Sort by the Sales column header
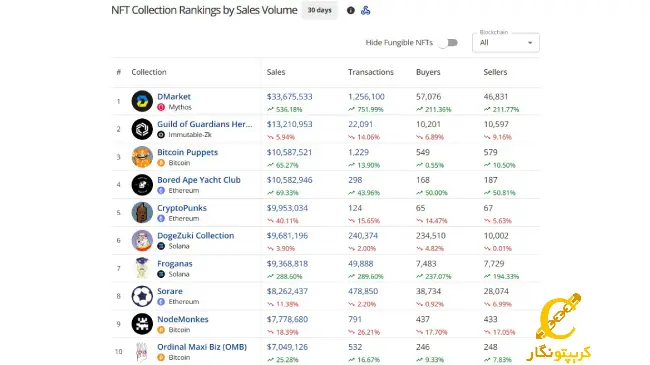The width and height of the screenshot is (650, 365). [276, 72]
